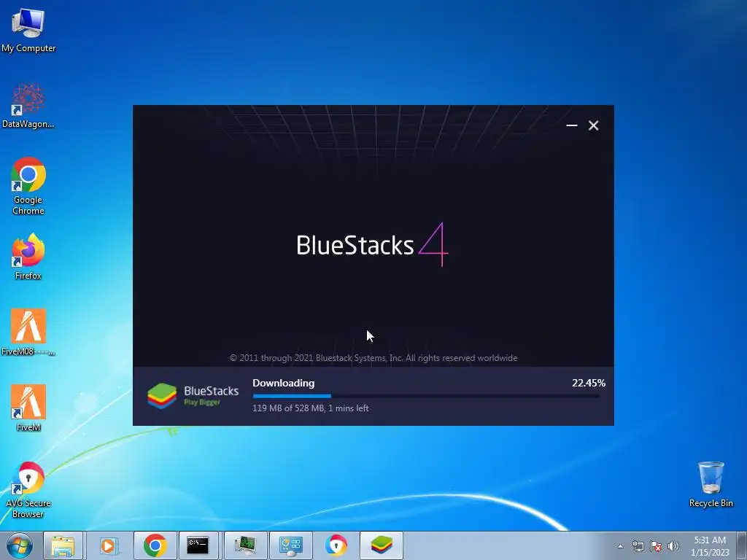The width and height of the screenshot is (747, 560).
Task: Select the AVG Secure Browser desktop shortcut
Action: pyautogui.click(x=28, y=489)
